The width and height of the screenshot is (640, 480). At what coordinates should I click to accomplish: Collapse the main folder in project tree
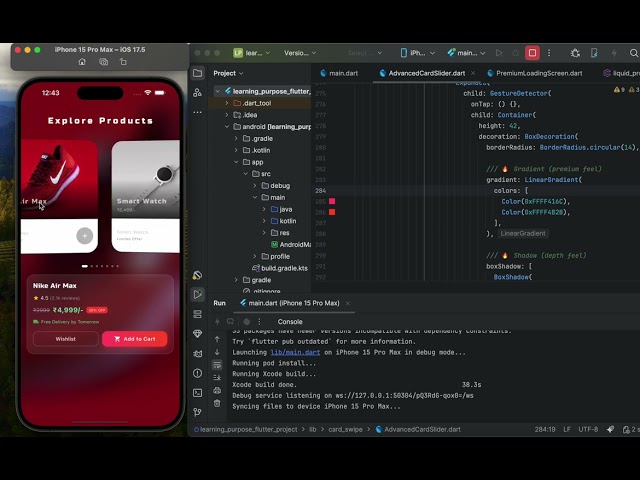(x=255, y=198)
